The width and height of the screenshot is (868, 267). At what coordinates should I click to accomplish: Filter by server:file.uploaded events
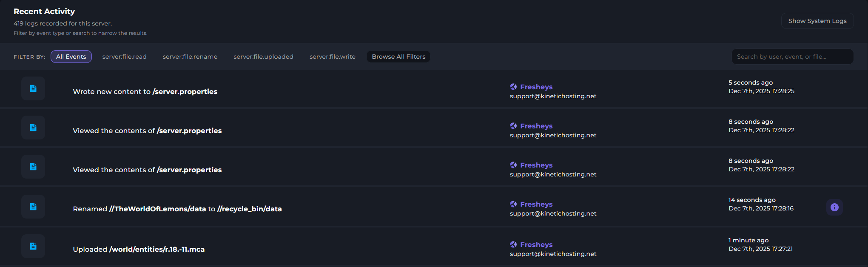click(263, 57)
